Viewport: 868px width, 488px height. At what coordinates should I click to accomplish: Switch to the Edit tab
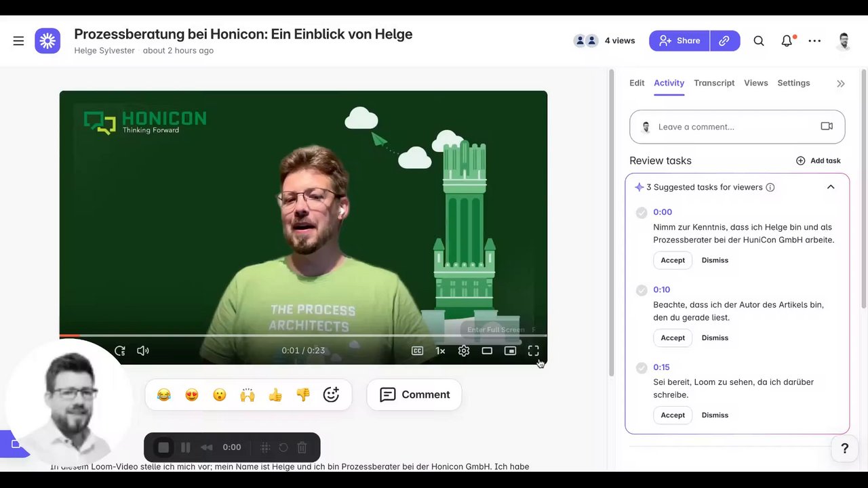click(637, 83)
